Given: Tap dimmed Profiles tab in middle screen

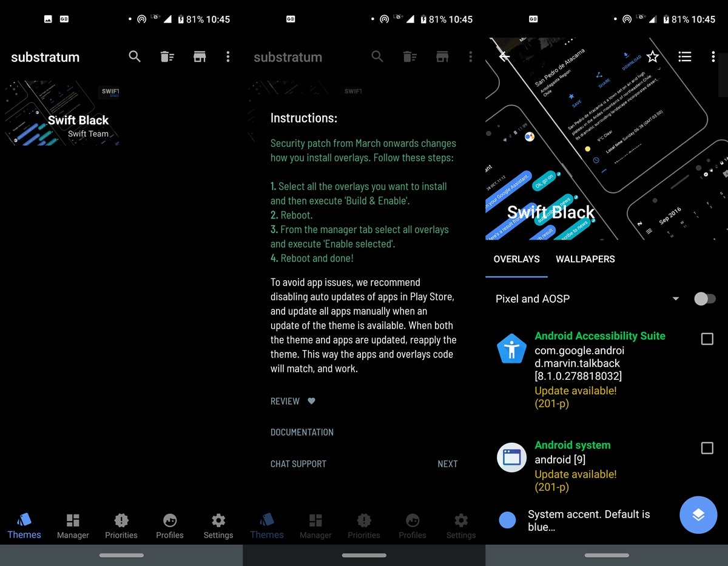Looking at the screenshot, I should click(x=413, y=526).
